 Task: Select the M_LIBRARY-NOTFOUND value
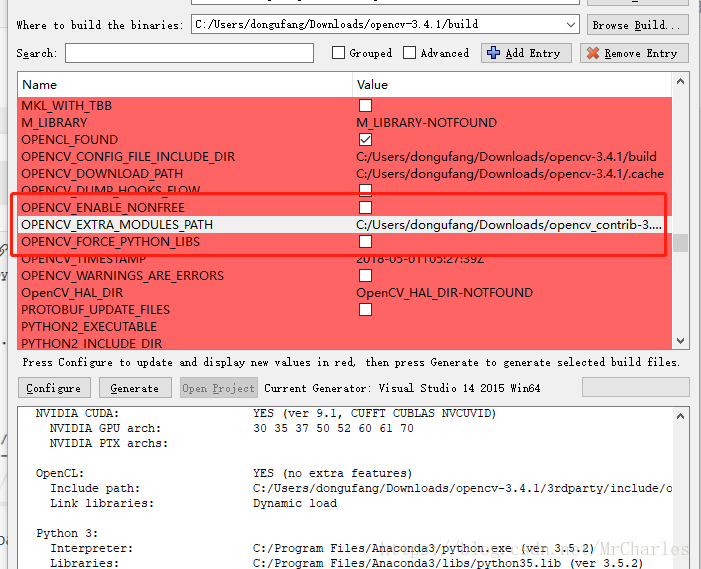click(427, 122)
